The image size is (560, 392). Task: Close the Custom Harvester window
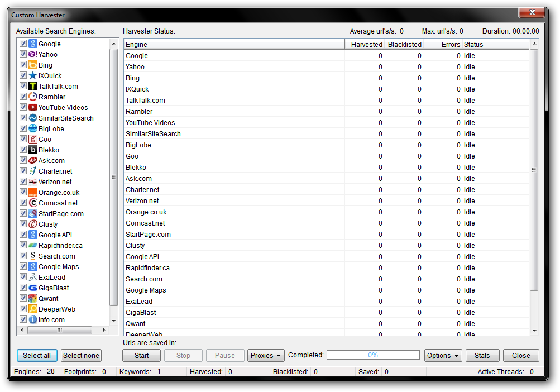tap(532, 12)
